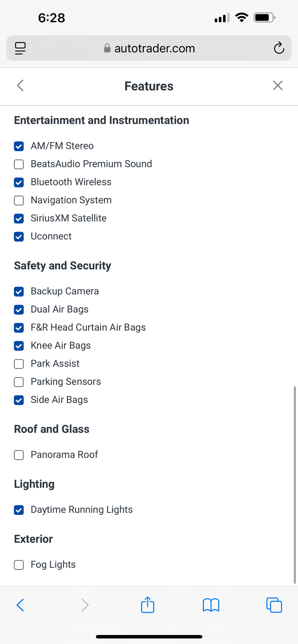Close the Features panel with X
The height and width of the screenshot is (644, 298).
(x=278, y=86)
